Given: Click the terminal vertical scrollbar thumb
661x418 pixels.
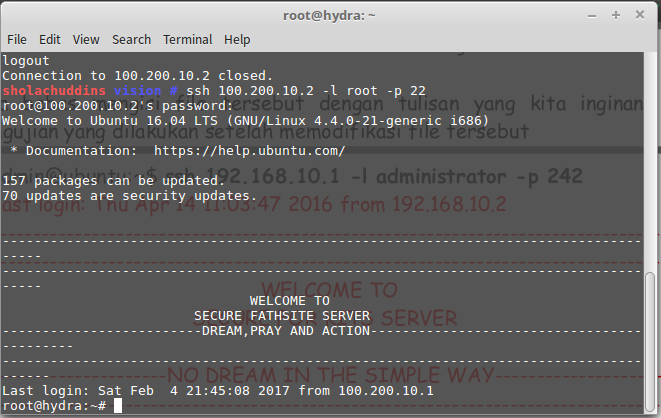Looking at the screenshot, I should 650,342.
